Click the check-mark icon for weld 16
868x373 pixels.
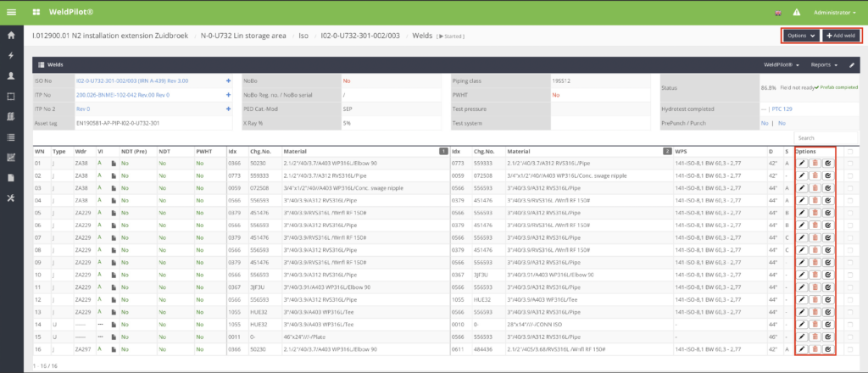coord(827,349)
